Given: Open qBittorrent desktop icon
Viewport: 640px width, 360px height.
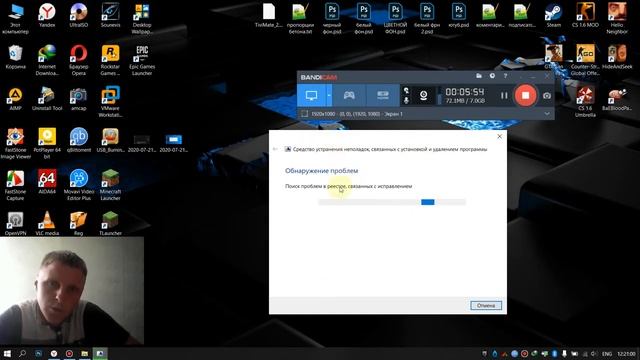Looking at the screenshot, I should 78,140.
